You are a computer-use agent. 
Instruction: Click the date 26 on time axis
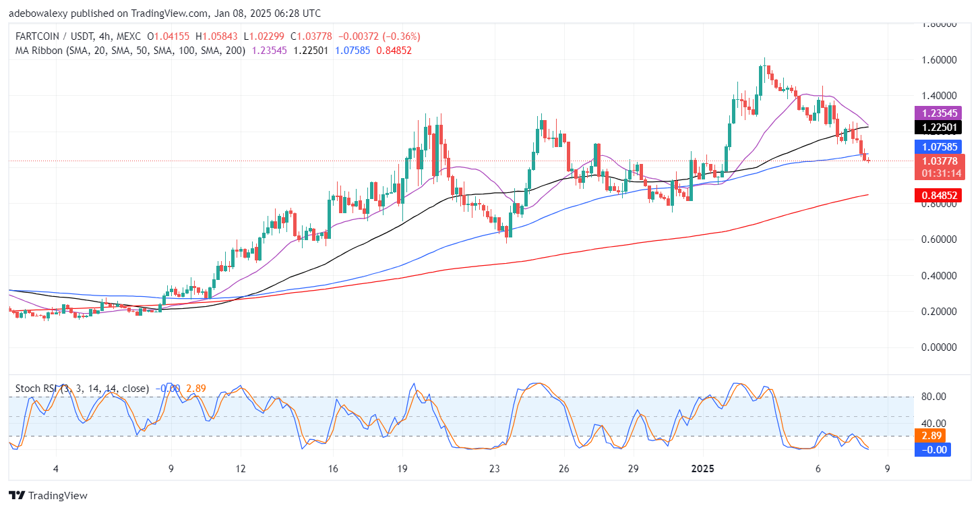563,469
